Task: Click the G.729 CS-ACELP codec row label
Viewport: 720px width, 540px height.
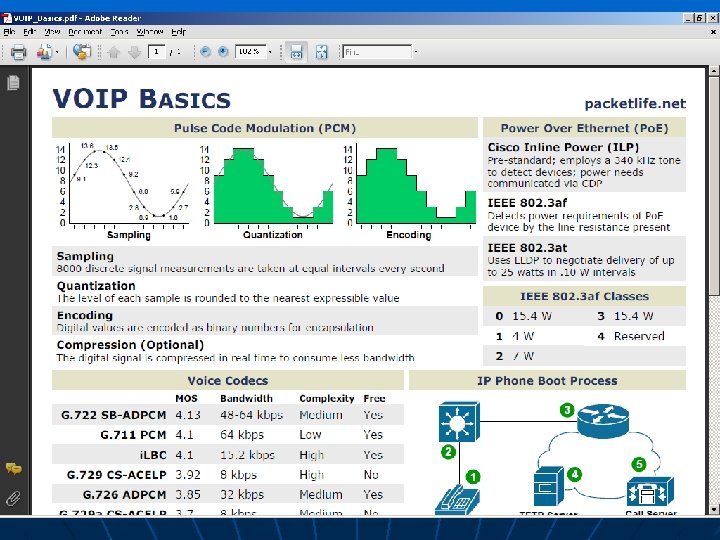Action: (x=117, y=475)
